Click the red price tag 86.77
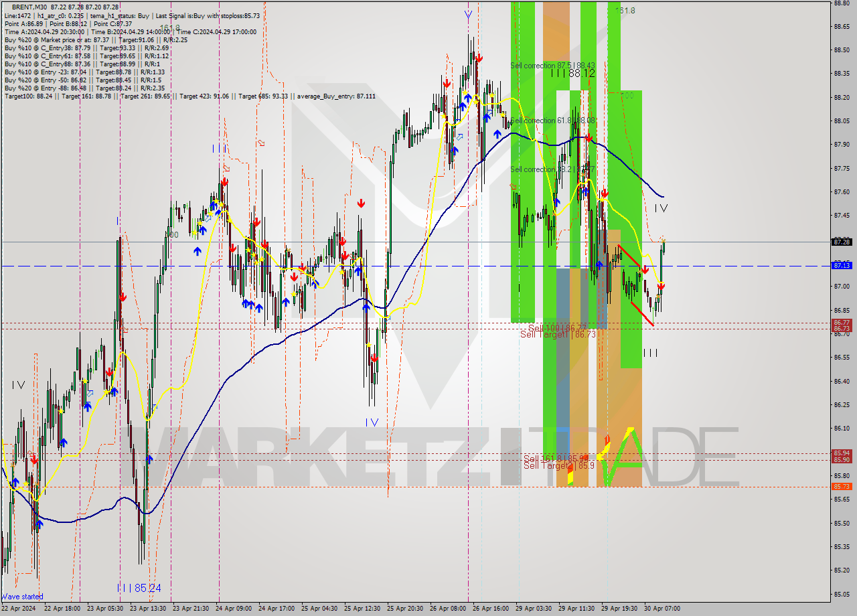Image resolution: width=857 pixels, height=616 pixels. [842, 323]
